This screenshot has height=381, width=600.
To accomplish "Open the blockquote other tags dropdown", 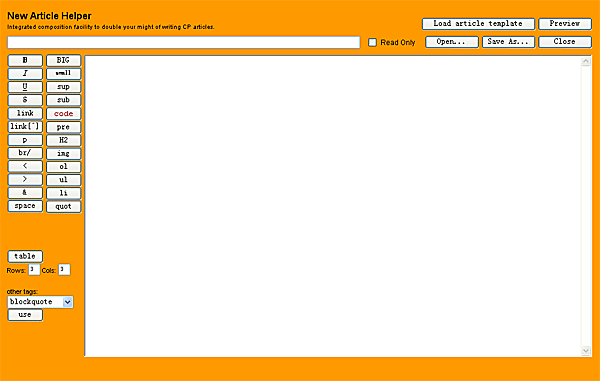I will 40,302.
